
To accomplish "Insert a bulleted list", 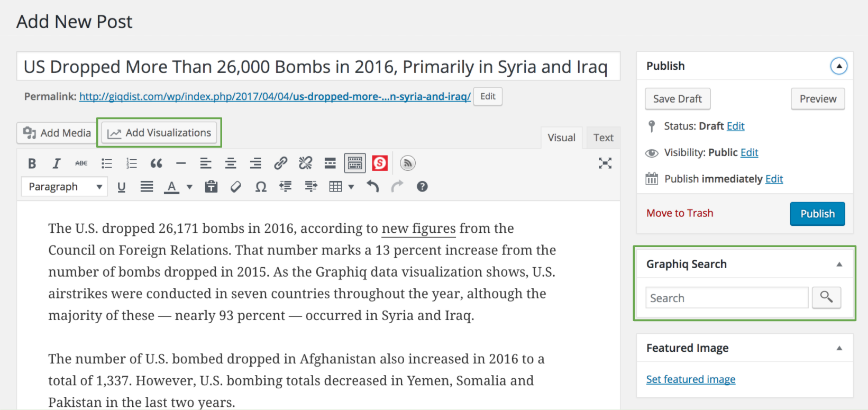I will pos(106,163).
